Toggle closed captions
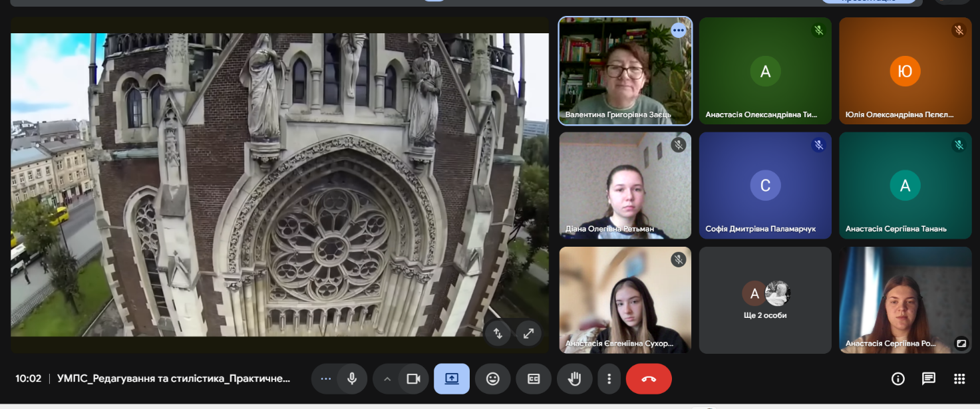The height and width of the screenshot is (409, 980). click(x=534, y=378)
